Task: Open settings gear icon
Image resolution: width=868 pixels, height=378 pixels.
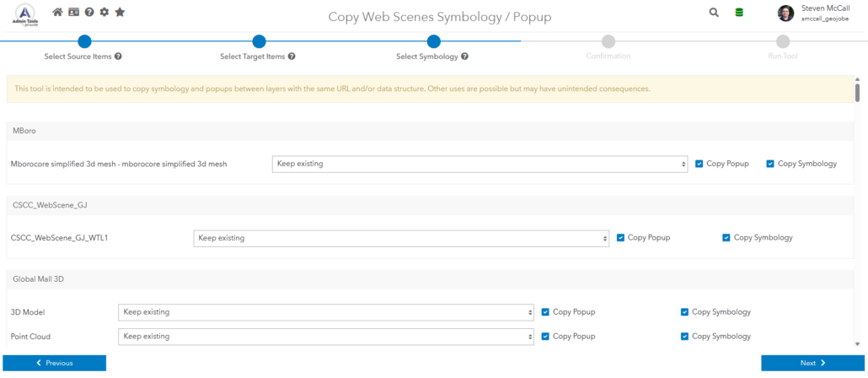Action: coord(104,13)
